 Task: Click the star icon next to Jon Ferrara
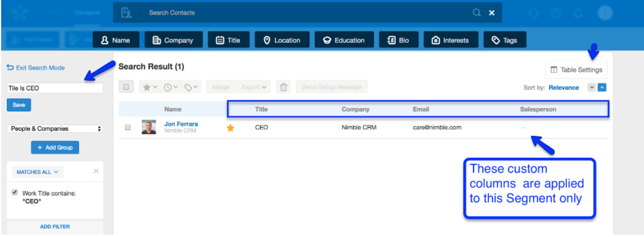(230, 128)
